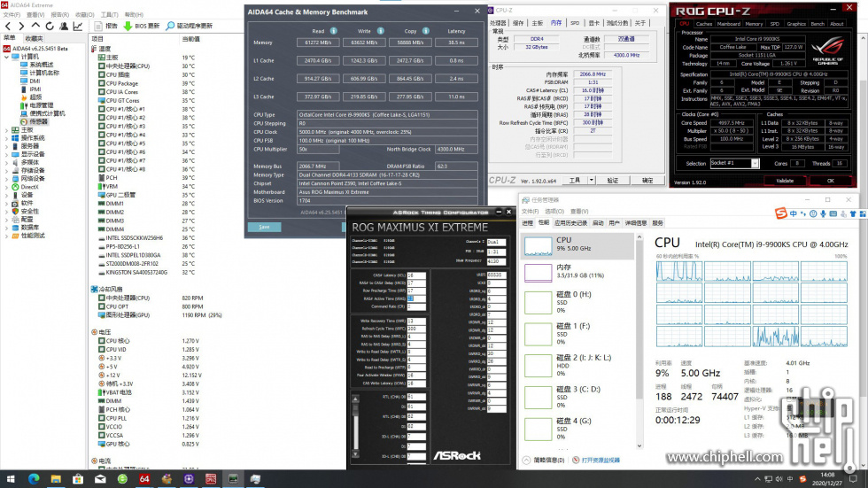Go up one level in AIDA64
This screenshot has width=868, height=488.
pos(35,26)
